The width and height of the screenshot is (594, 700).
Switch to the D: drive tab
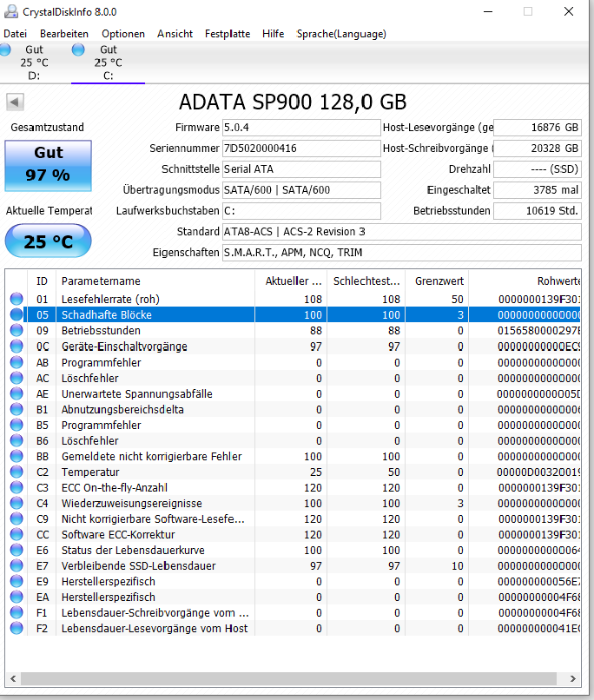34,63
